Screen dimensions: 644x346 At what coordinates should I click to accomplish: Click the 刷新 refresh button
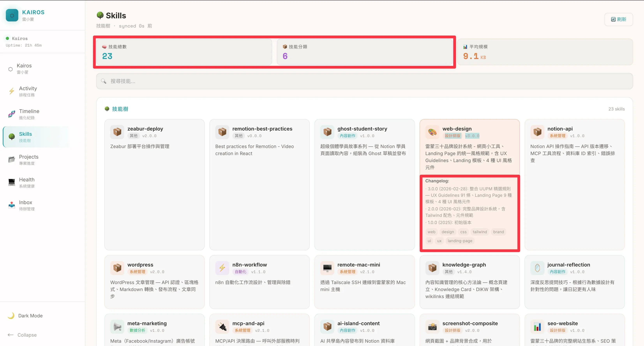pyautogui.click(x=618, y=19)
